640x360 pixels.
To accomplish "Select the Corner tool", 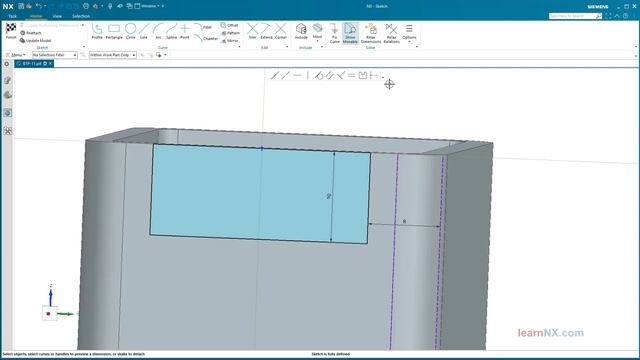I will [280, 31].
